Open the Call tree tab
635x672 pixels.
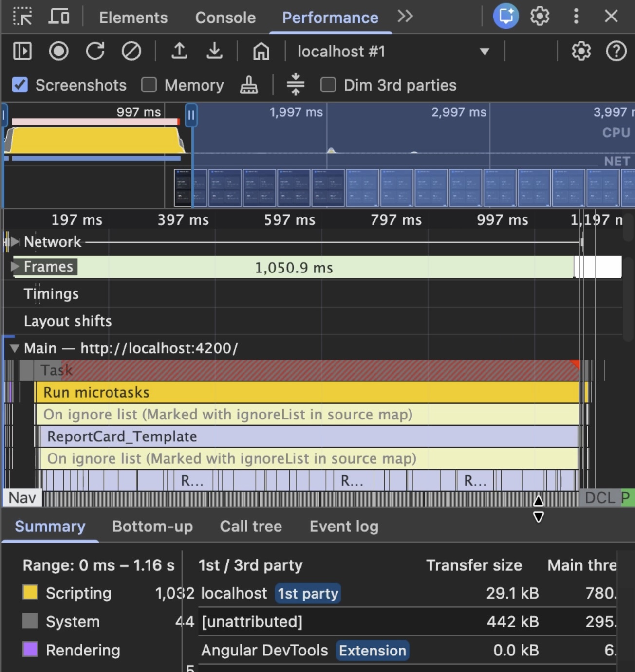pos(251,526)
